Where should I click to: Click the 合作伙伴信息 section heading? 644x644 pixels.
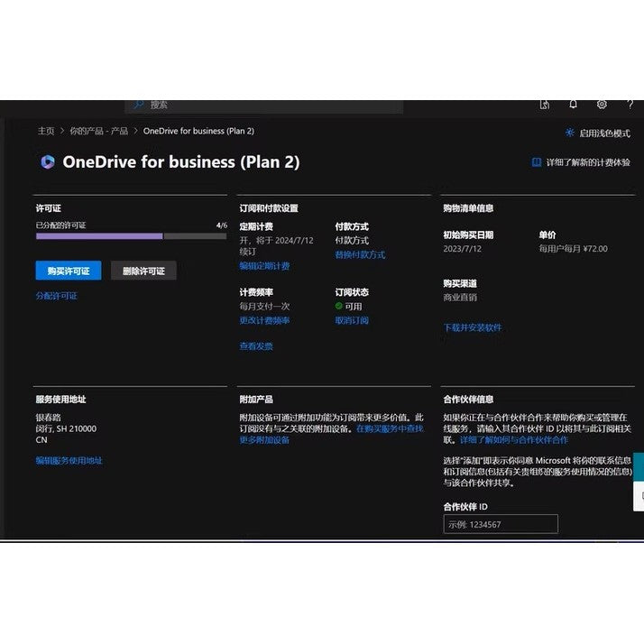coord(468,400)
